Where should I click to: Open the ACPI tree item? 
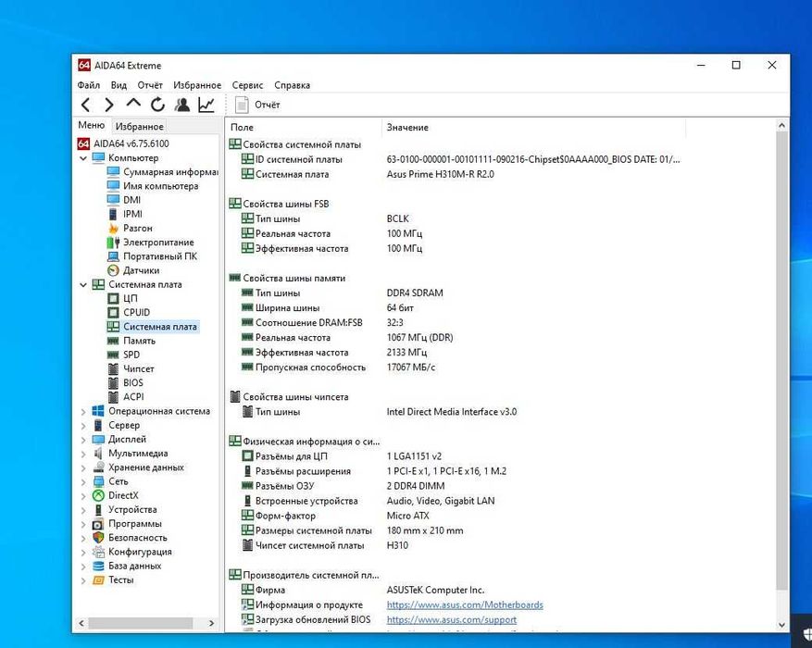[x=126, y=396]
